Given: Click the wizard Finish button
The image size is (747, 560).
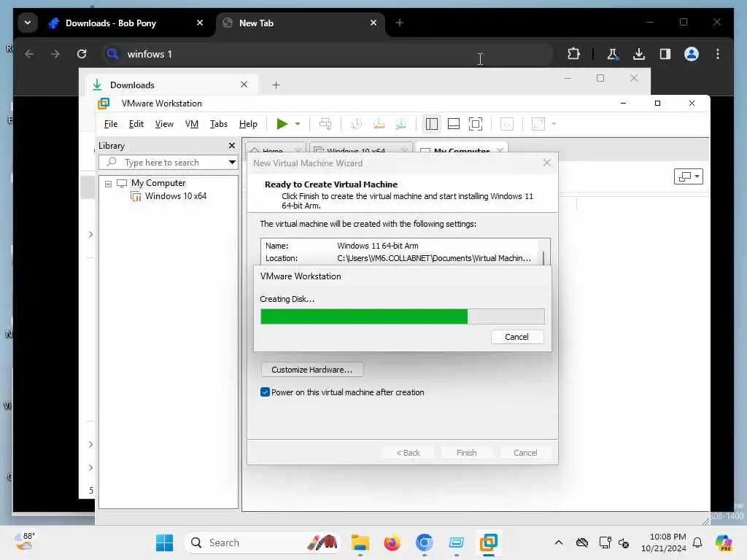Looking at the screenshot, I should [x=466, y=453].
